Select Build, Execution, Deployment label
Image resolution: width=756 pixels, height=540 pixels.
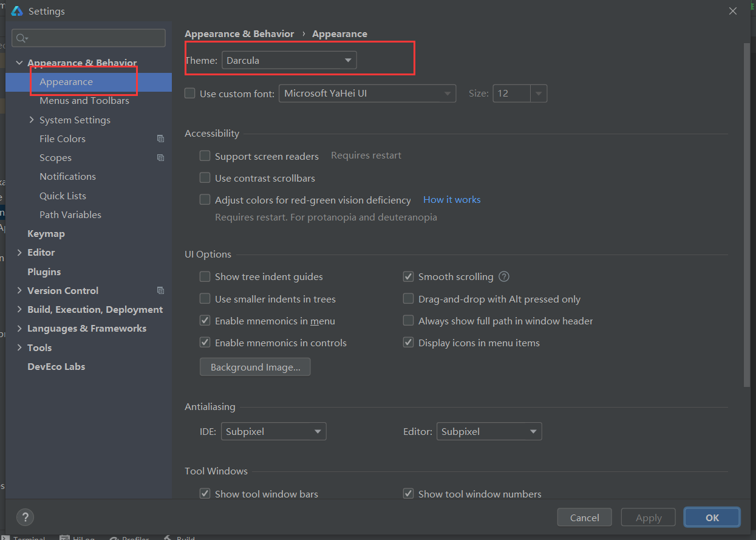tap(95, 309)
